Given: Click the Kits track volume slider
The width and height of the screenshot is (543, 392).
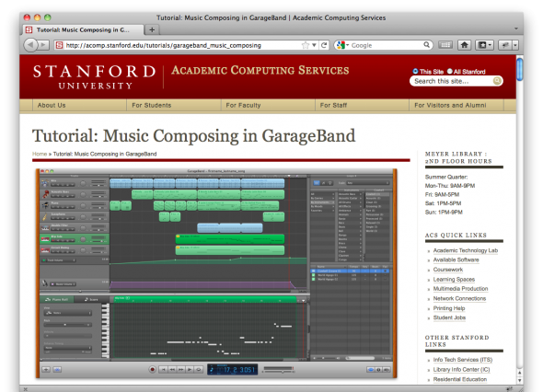Looking at the screenshot, I should tap(99, 185).
